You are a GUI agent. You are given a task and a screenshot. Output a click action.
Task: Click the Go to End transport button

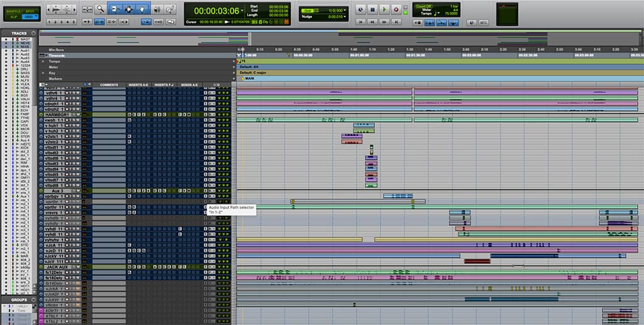[x=396, y=22]
